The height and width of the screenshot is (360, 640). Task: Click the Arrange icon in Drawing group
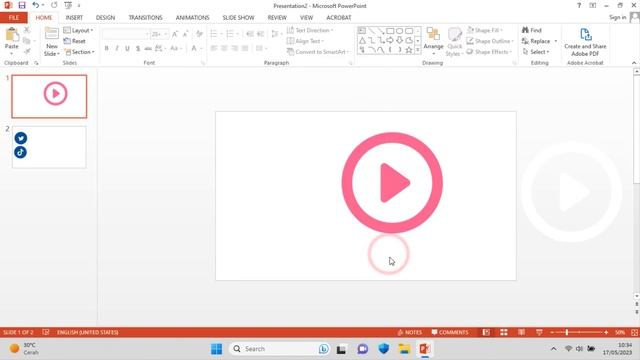coord(433,34)
